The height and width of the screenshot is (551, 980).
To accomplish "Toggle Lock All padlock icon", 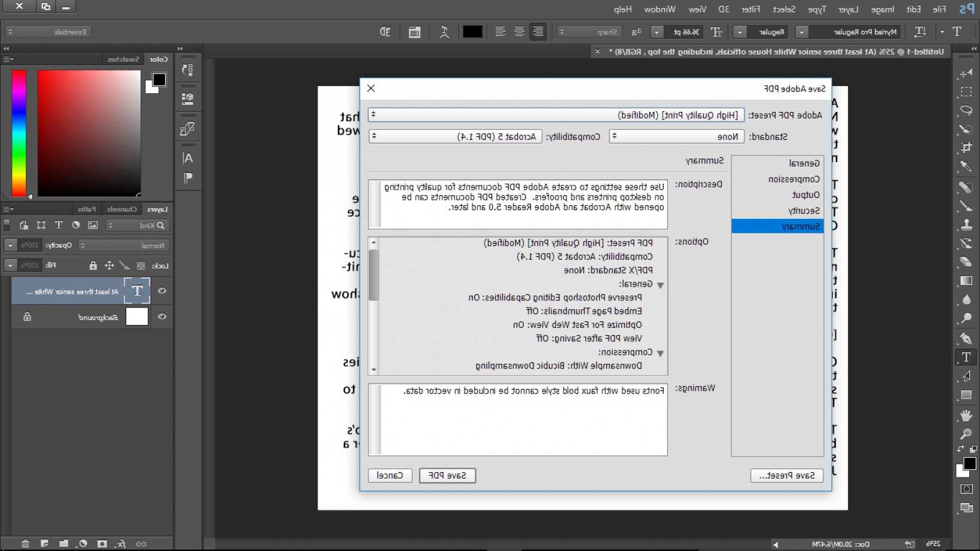I will [93, 265].
